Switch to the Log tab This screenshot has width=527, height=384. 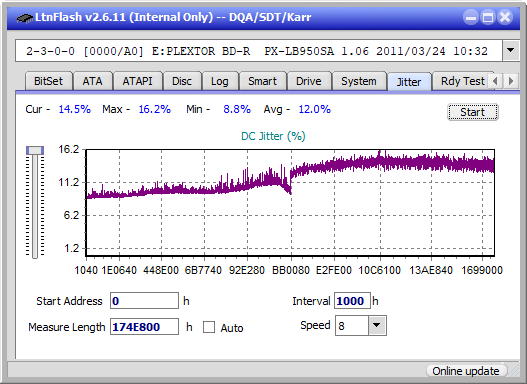click(x=220, y=81)
